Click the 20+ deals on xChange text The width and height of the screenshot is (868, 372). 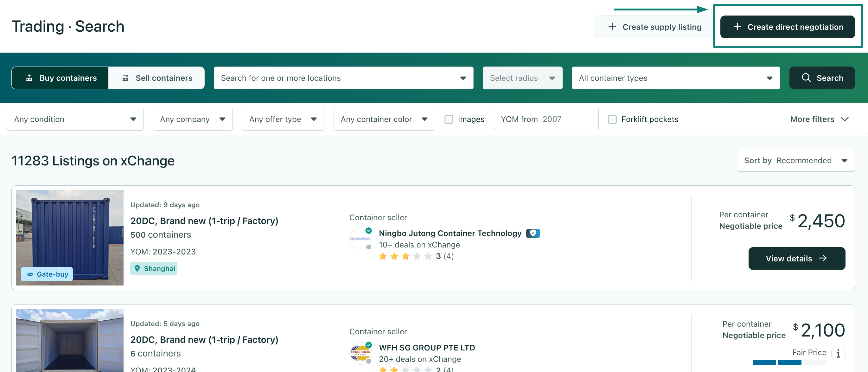[420, 359]
